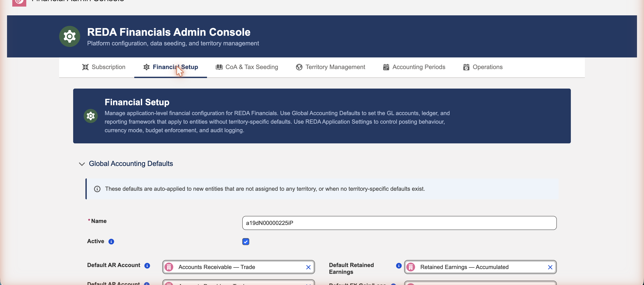The height and width of the screenshot is (285, 644).
Task: Click the Global Accounting Defaults heading
Action: click(131, 164)
